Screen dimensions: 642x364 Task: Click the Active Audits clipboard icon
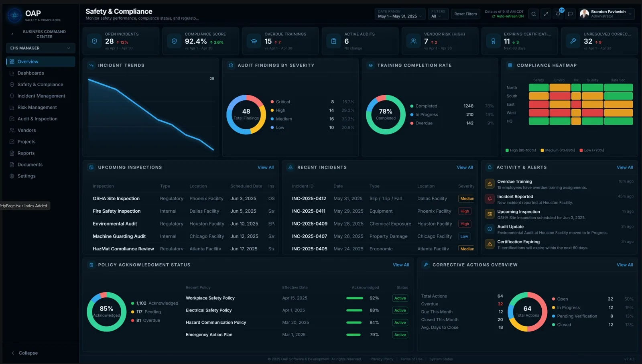[x=334, y=41]
